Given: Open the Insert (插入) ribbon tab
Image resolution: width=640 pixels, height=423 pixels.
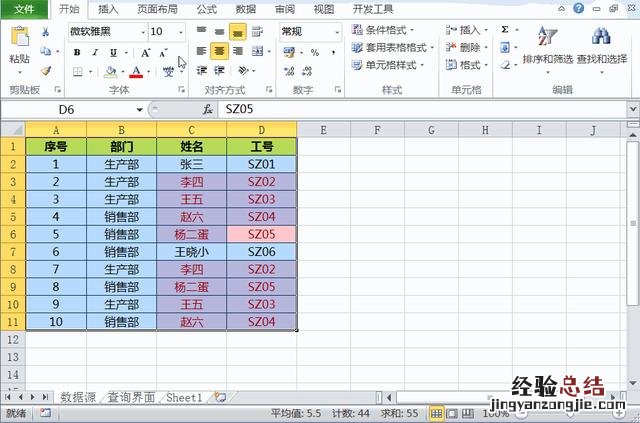Looking at the screenshot, I should pyautogui.click(x=108, y=9).
